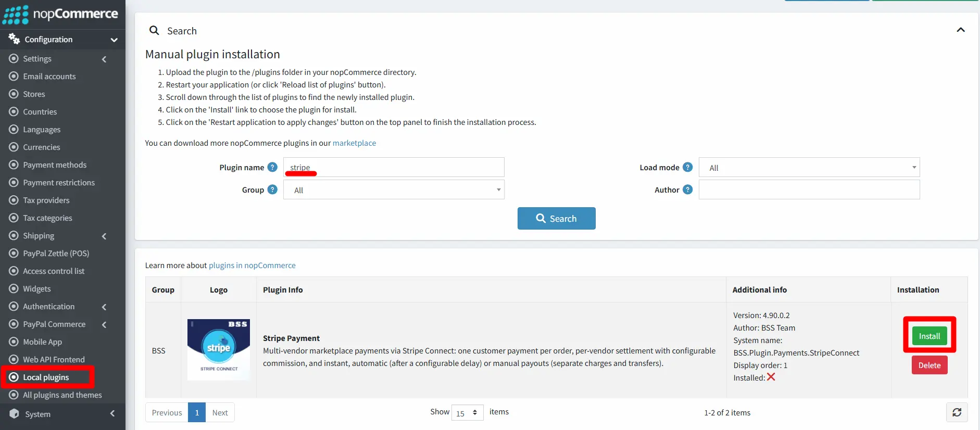Click the Local plugins circle icon
980x430 pixels.
14,377
